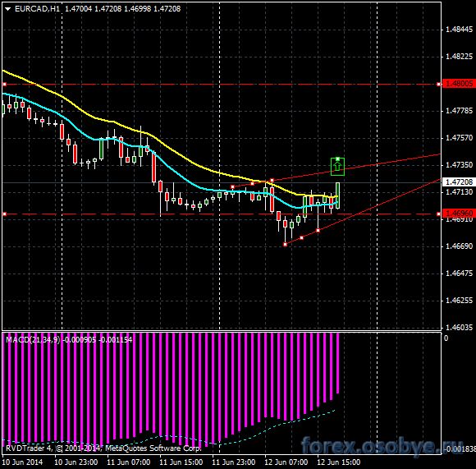Click the last green bullish candle
476x469 pixels.
pos(337,195)
